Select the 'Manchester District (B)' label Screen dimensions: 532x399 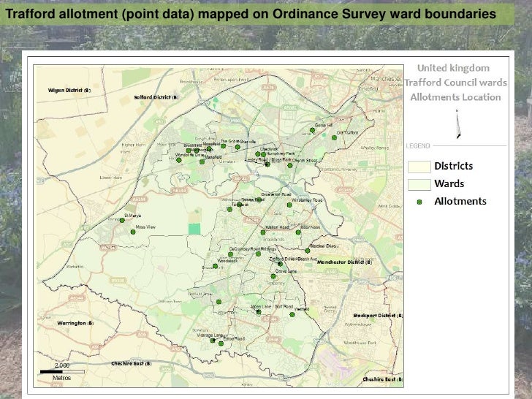click(x=344, y=262)
